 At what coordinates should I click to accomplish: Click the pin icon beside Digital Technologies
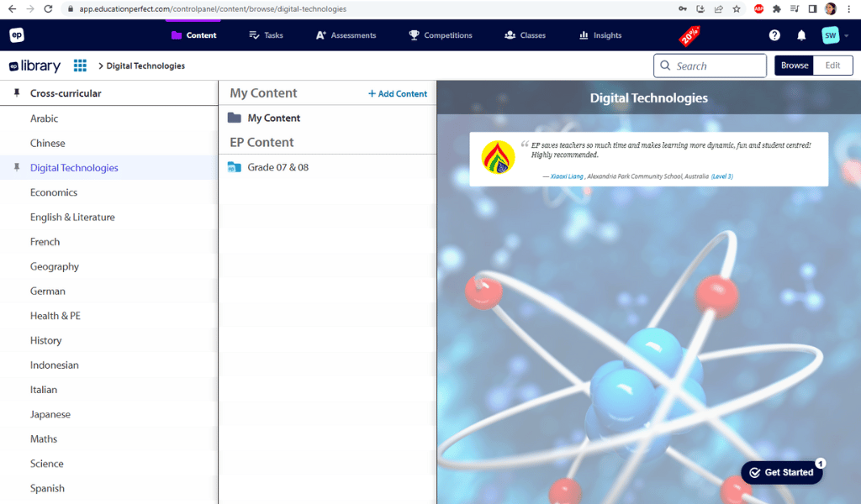[17, 168]
